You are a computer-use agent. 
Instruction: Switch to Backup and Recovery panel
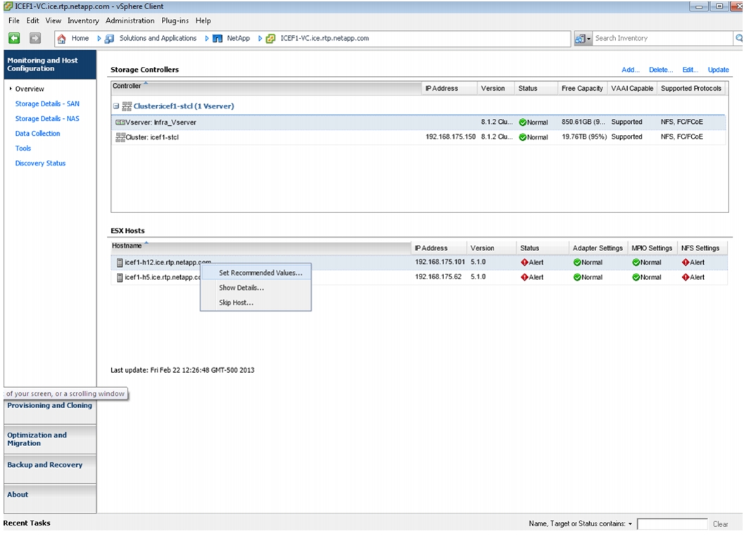50,469
